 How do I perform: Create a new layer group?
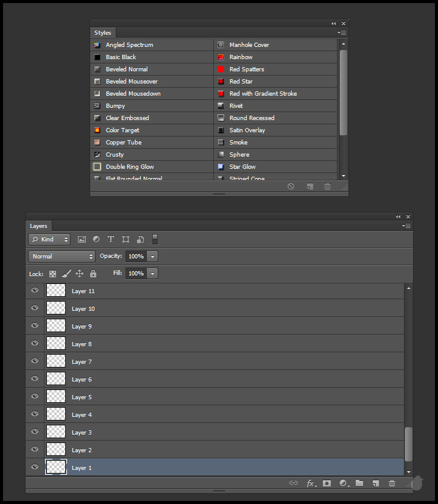click(x=359, y=483)
